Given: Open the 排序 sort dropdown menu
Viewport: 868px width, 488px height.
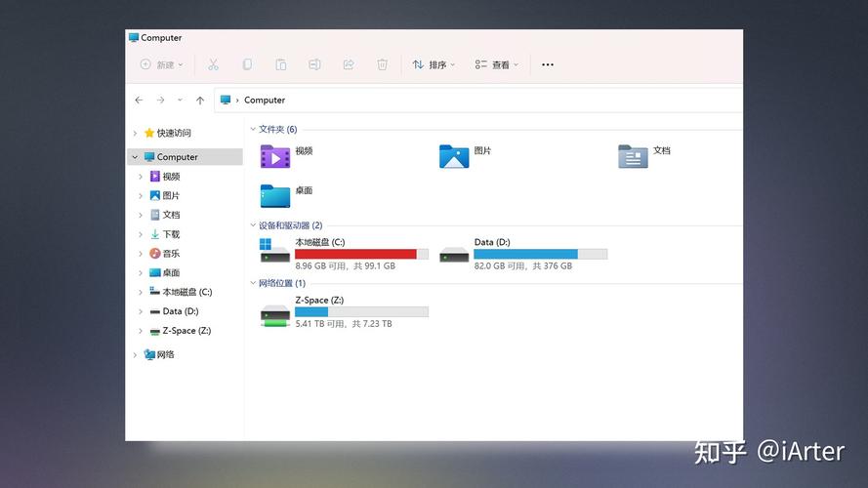Looking at the screenshot, I should (434, 64).
